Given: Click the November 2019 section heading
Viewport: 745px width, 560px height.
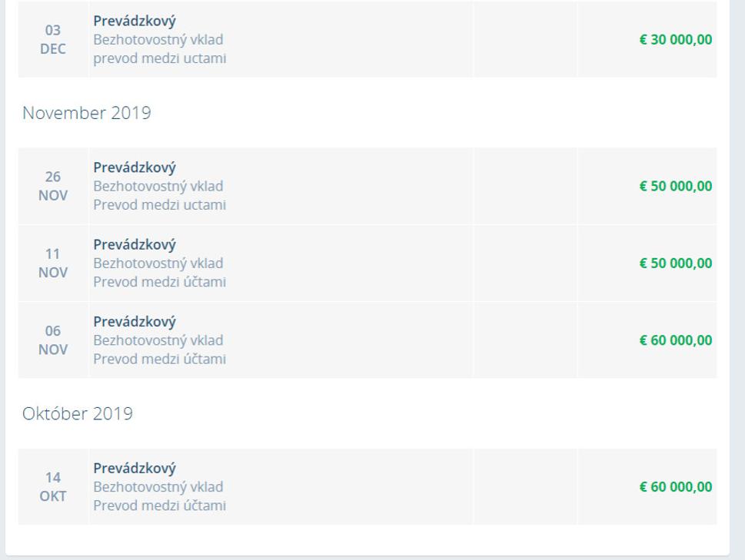Looking at the screenshot, I should [86, 113].
